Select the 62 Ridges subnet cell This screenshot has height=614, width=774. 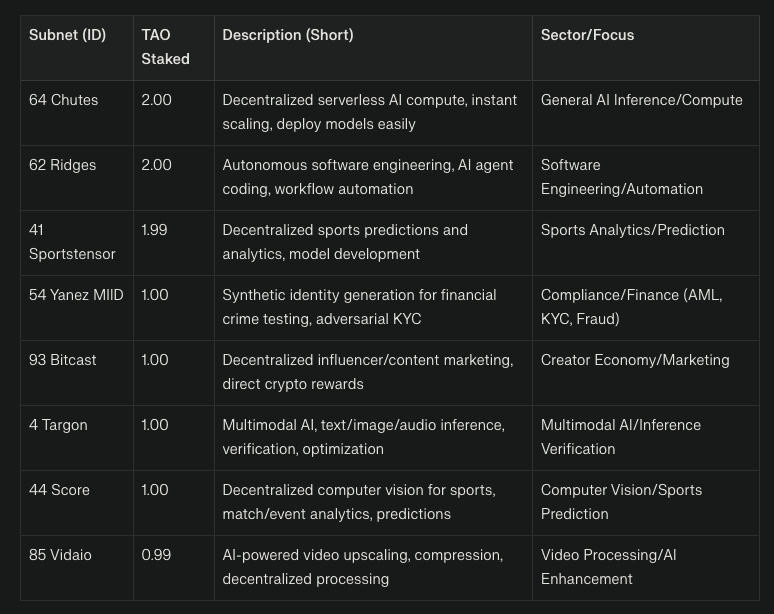tap(63, 165)
